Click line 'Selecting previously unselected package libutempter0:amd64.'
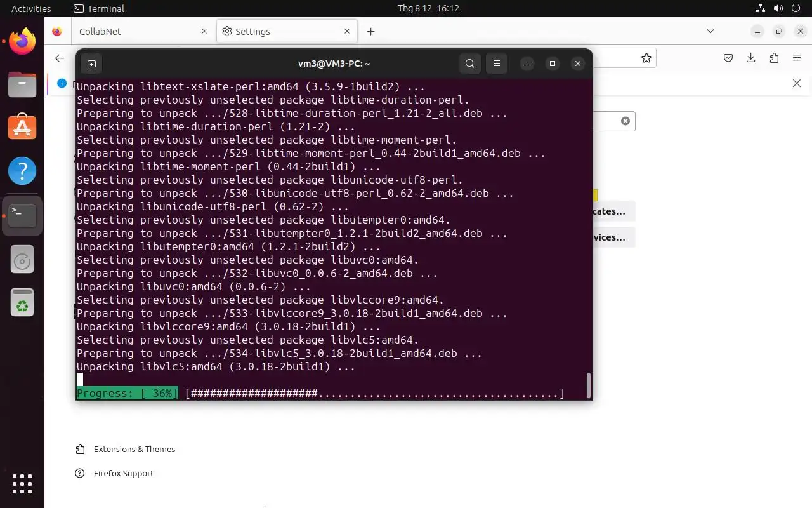812x508 pixels. pos(263,220)
